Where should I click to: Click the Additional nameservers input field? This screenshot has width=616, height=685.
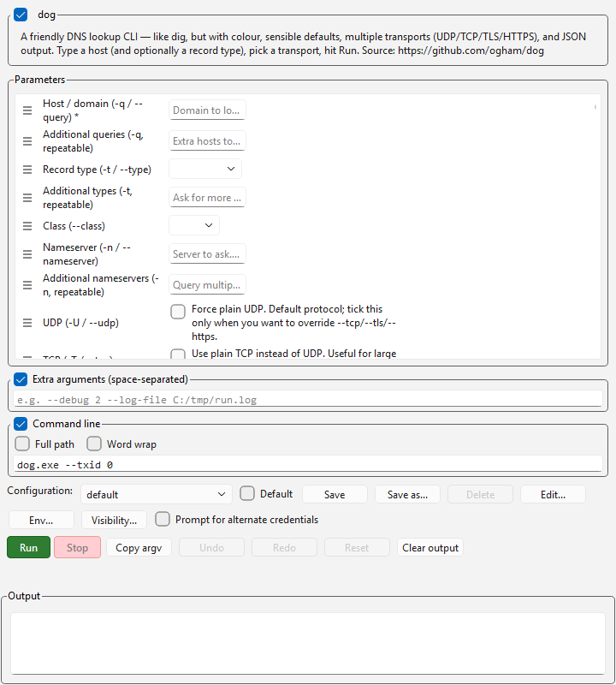pyautogui.click(x=207, y=285)
